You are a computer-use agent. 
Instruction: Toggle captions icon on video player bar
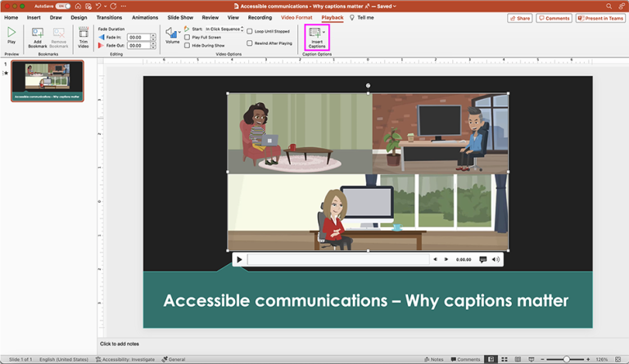click(x=482, y=259)
